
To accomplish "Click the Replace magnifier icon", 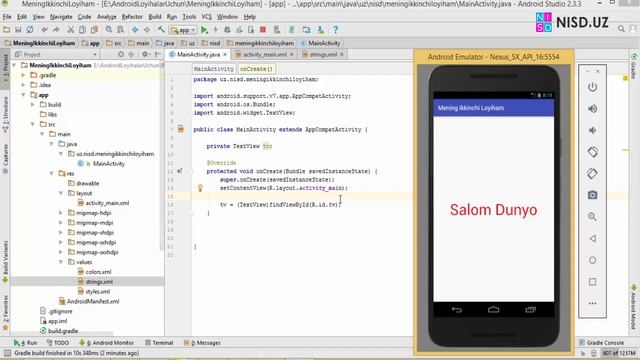I will click(x=121, y=30).
